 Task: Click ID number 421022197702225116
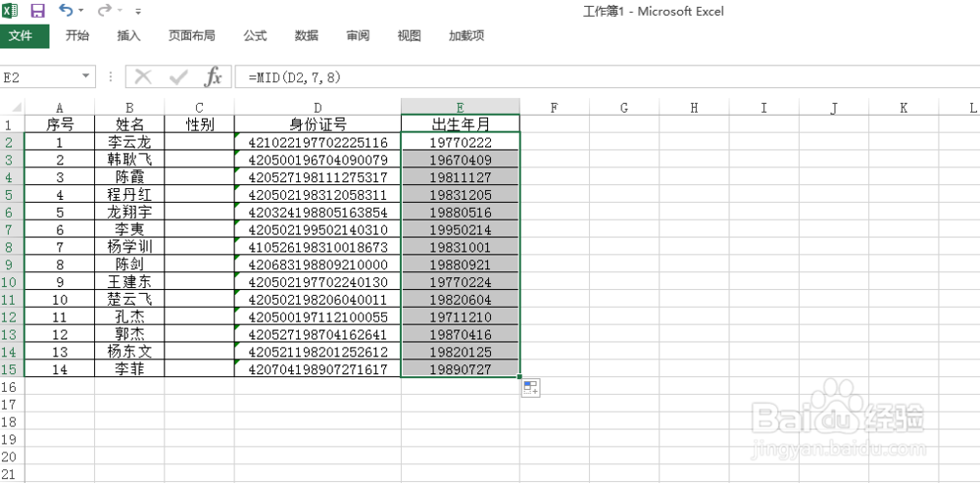318,142
